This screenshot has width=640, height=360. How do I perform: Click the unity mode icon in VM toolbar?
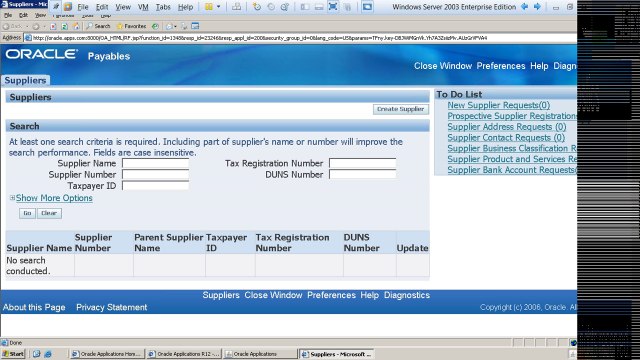[347, 7]
